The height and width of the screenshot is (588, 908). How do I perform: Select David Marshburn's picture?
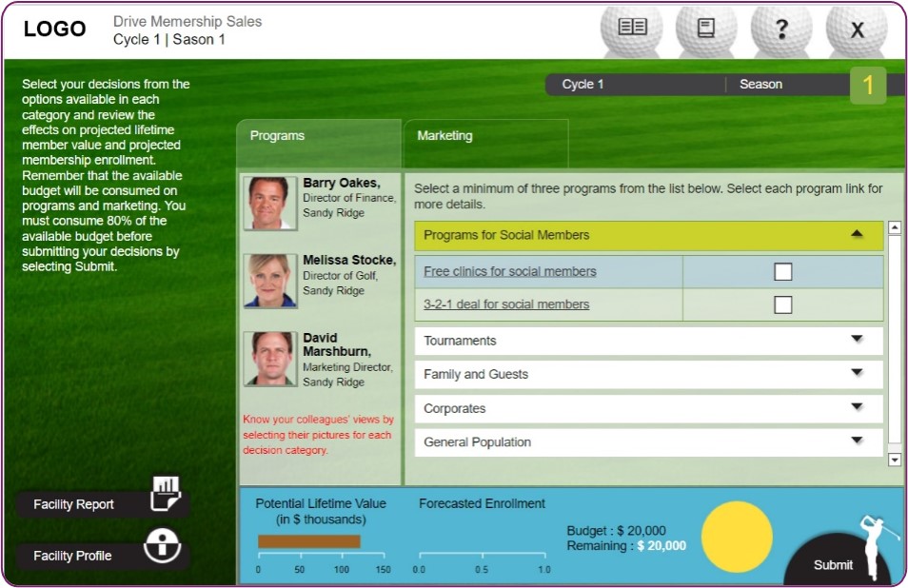270,359
